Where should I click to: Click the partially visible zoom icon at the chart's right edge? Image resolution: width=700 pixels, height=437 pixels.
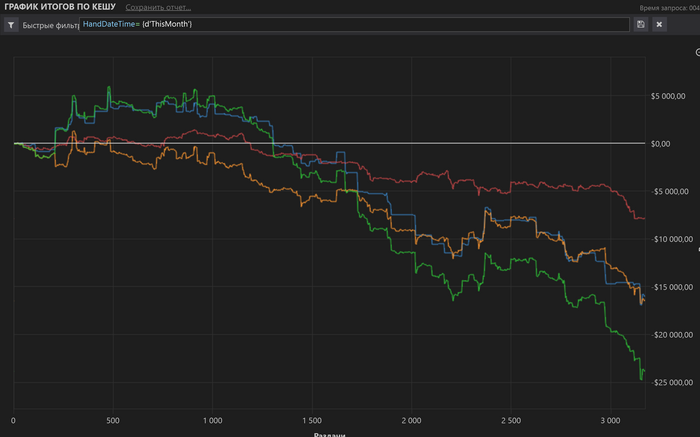[698, 53]
